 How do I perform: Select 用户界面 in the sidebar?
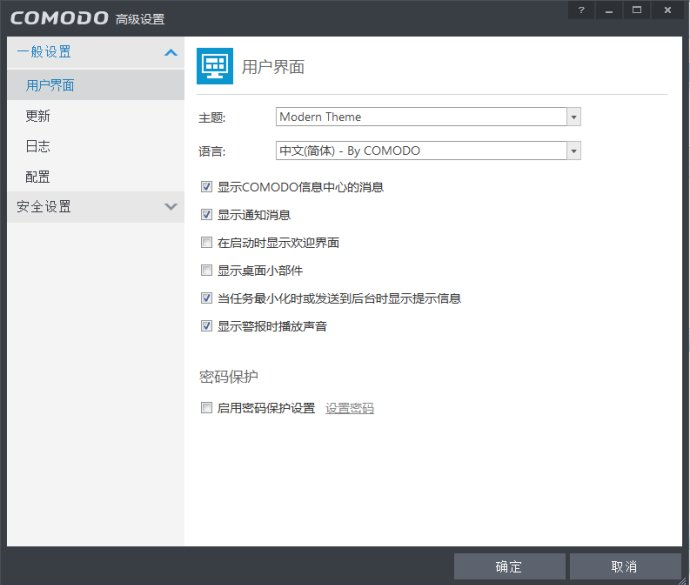pos(95,85)
